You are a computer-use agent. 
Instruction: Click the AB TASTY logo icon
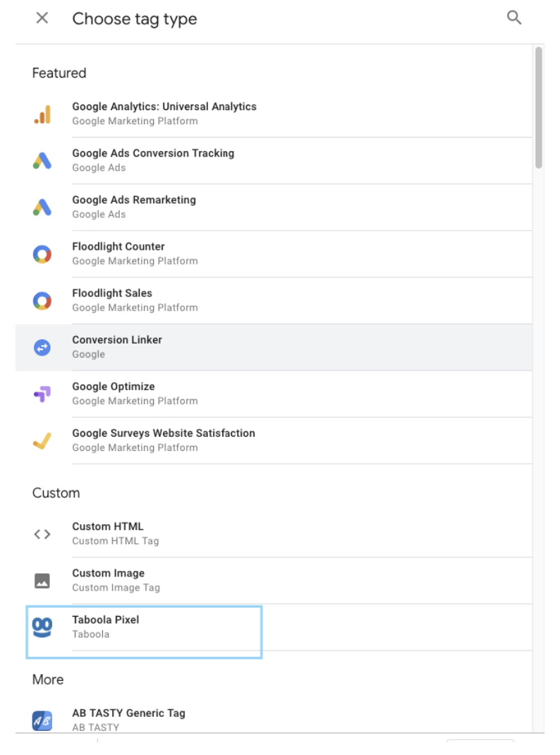pos(42,721)
